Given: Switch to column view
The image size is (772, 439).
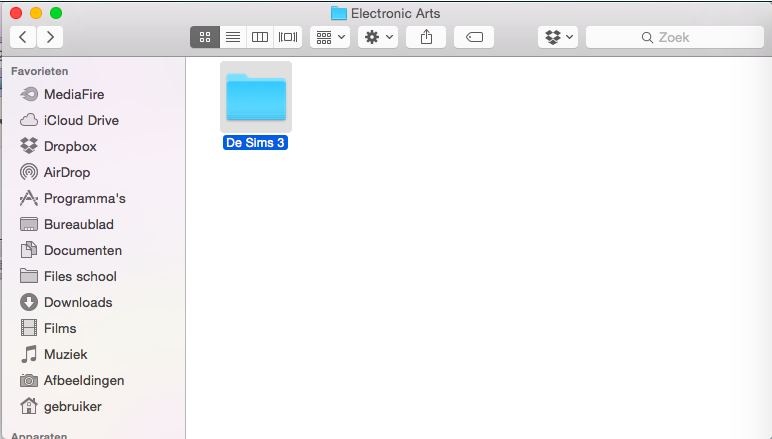Looking at the screenshot, I should [260, 37].
